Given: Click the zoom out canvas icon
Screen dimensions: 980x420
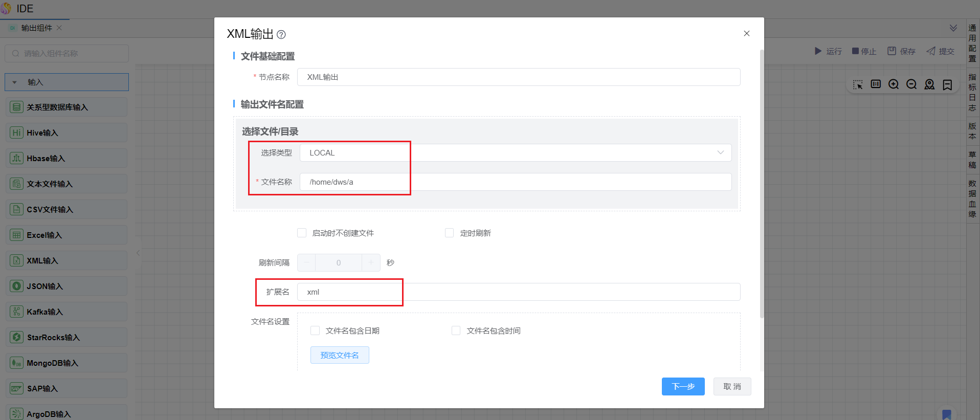Looking at the screenshot, I should (911, 84).
